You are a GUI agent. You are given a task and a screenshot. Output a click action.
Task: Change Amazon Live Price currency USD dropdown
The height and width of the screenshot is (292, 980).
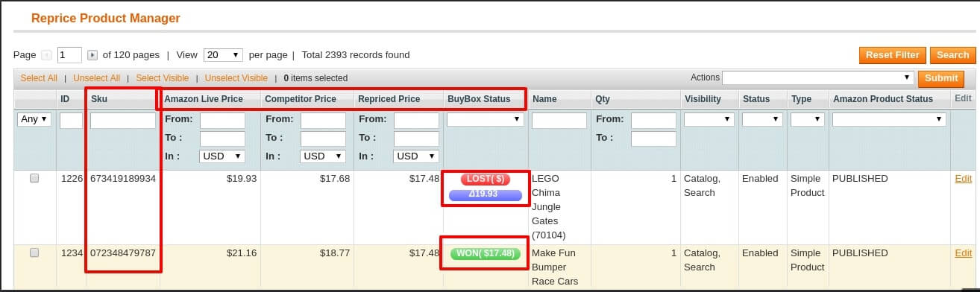pyautogui.click(x=222, y=156)
